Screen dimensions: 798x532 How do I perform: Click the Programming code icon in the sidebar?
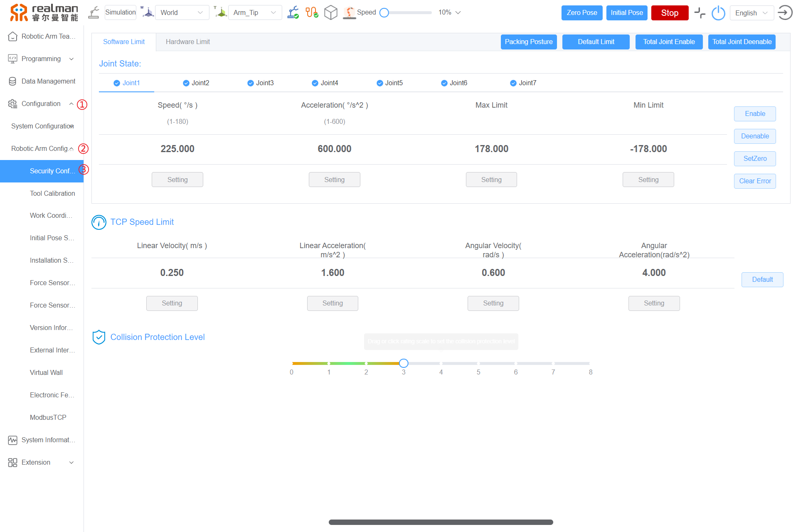12,59
